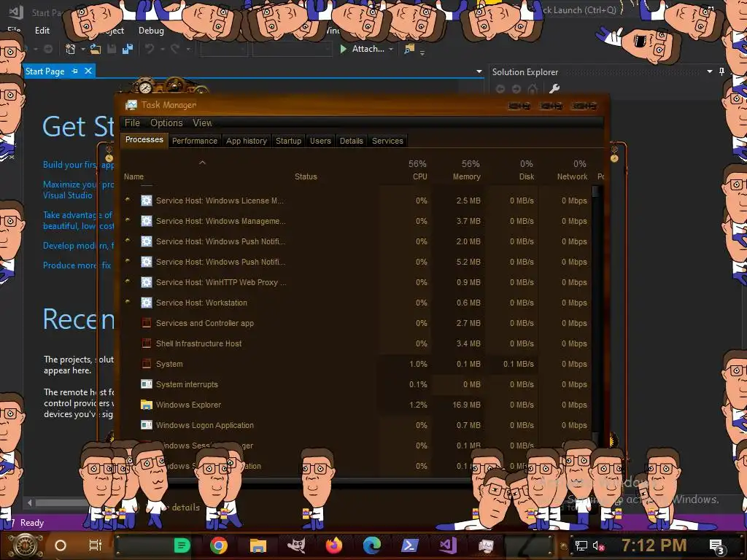Select Windows Logon Application row
This screenshot has width=747, height=560.
[356, 425]
